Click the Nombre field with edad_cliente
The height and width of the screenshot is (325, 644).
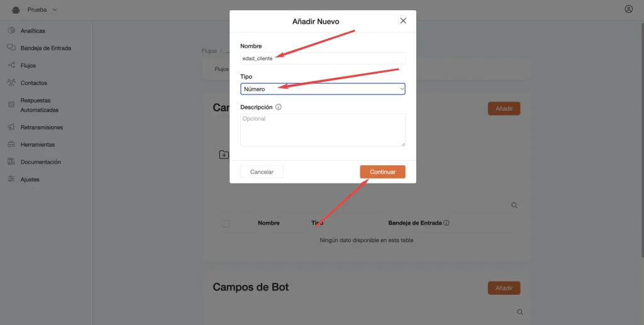point(323,58)
